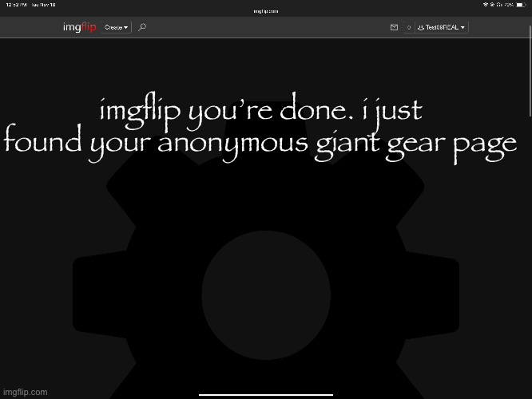Click the page scrollbar on the right

click(x=530, y=71)
